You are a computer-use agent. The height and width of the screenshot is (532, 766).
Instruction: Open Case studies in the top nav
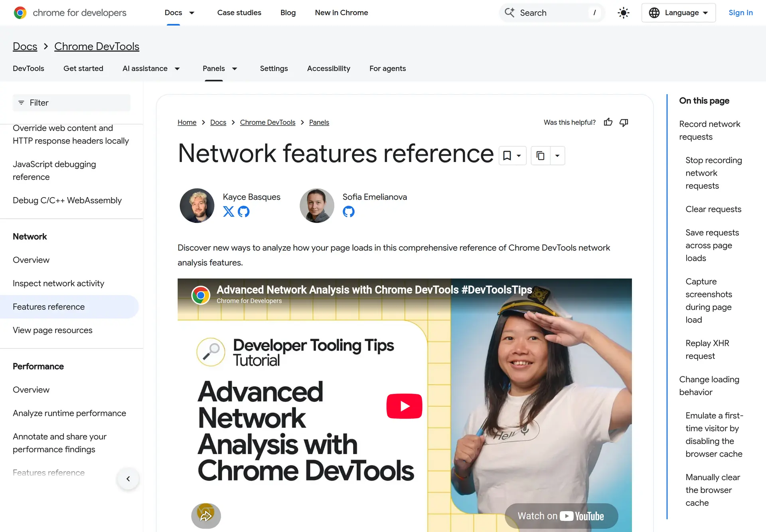click(239, 13)
